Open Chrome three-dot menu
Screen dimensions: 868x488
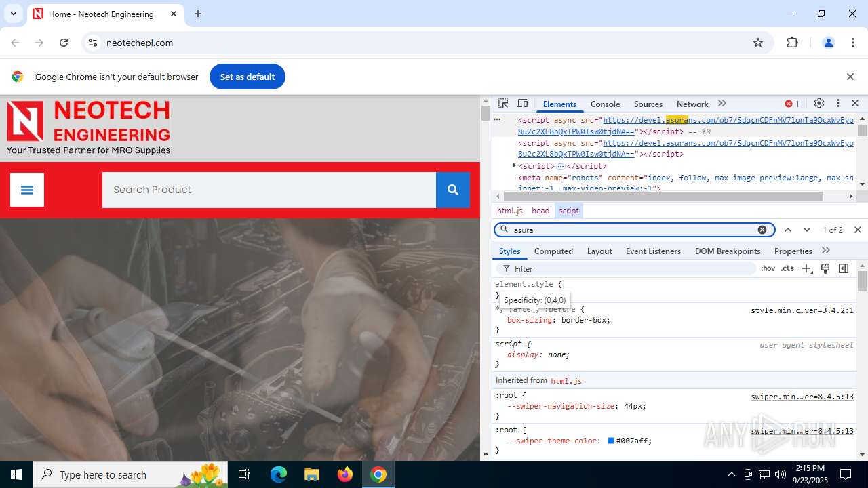point(853,43)
